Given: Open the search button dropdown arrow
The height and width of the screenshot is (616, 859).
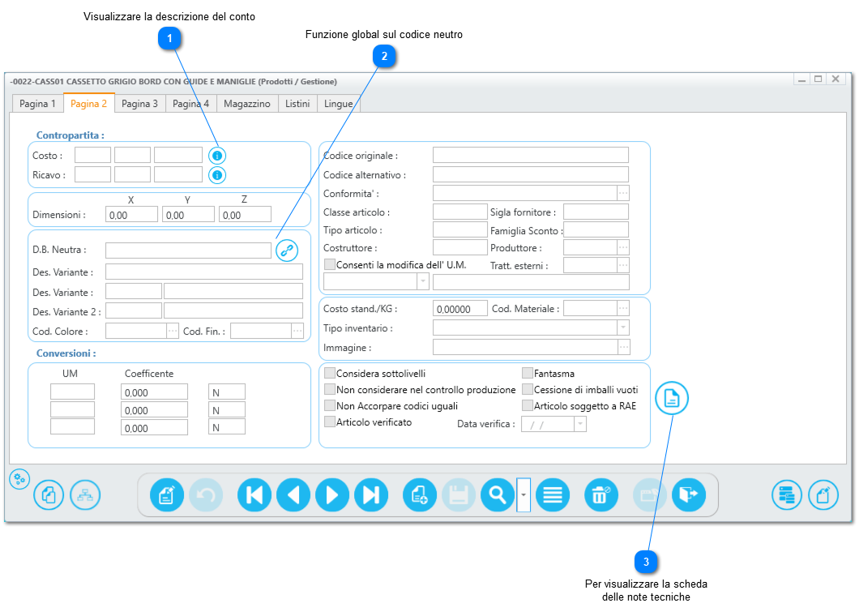Looking at the screenshot, I should 524,495.
